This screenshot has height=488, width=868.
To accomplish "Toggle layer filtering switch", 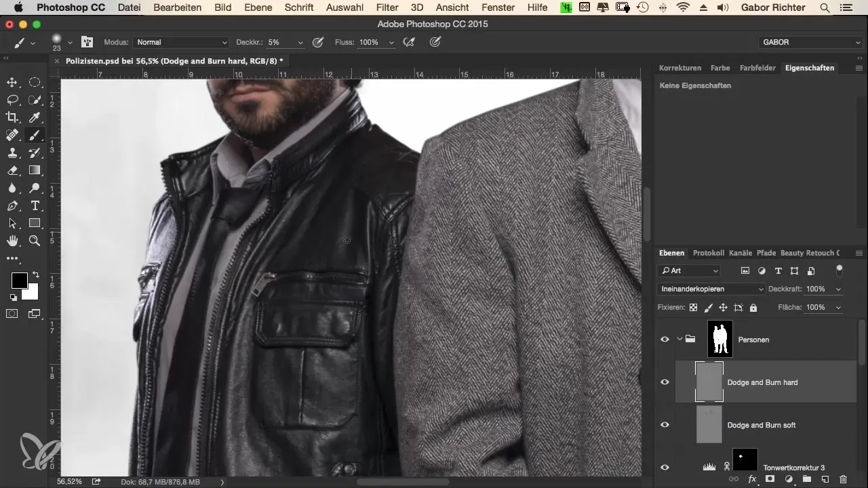I will [840, 270].
